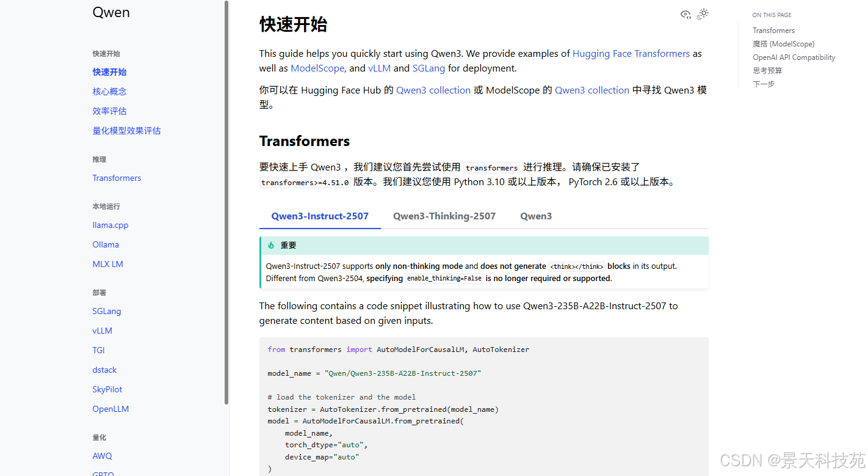The height and width of the screenshot is (476, 868).
Task: Jump to 思考预算 in page outline
Action: click(767, 71)
